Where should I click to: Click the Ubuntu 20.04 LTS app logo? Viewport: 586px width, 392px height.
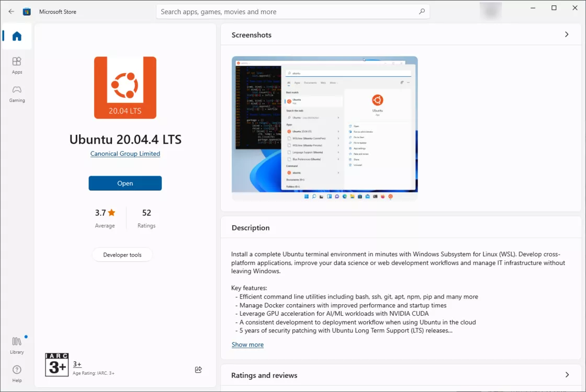click(x=125, y=88)
